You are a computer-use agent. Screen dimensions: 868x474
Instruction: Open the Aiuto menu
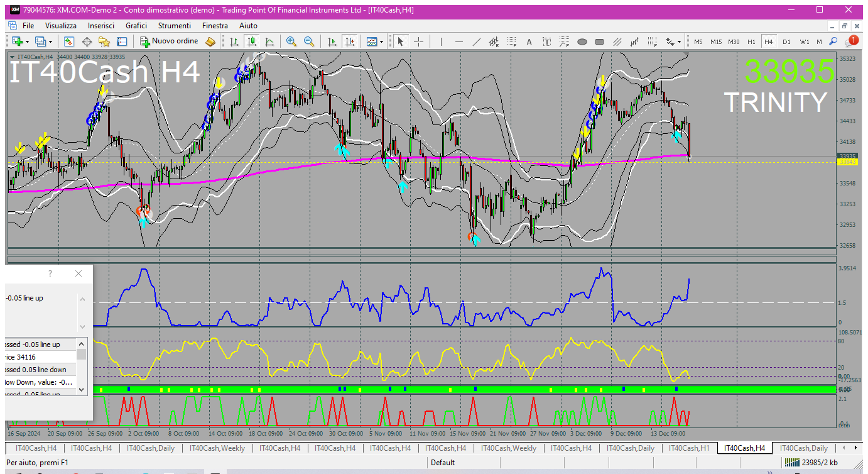point(248,26)
